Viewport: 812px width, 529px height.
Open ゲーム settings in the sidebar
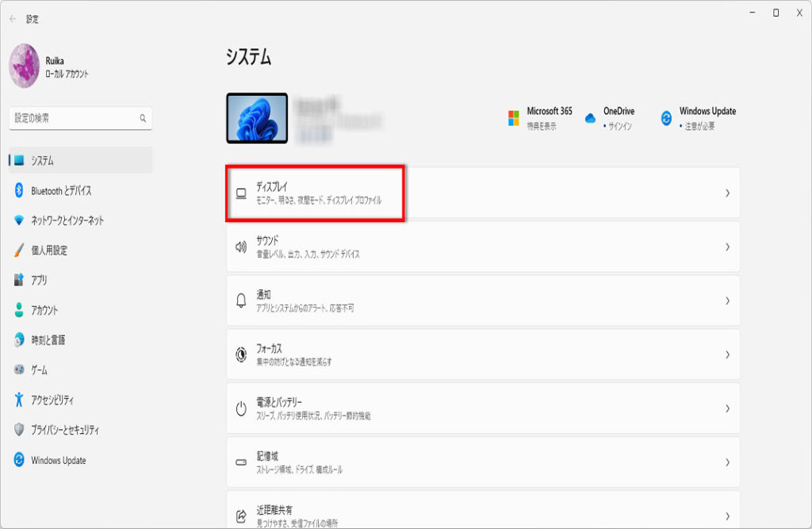(39, 370)
